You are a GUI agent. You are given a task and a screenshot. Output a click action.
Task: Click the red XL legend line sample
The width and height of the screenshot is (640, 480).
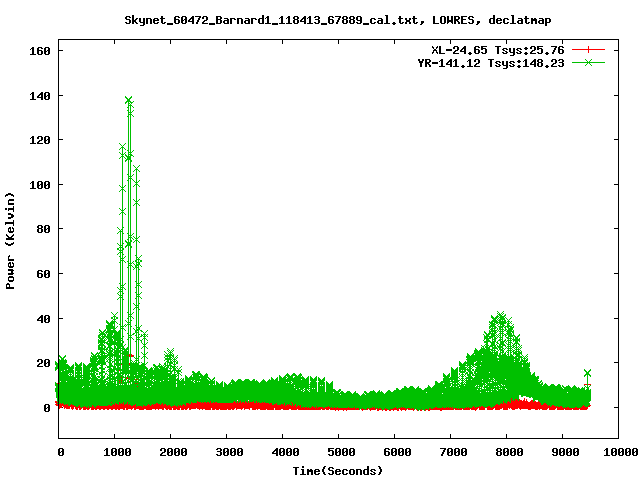coord(588,50)
